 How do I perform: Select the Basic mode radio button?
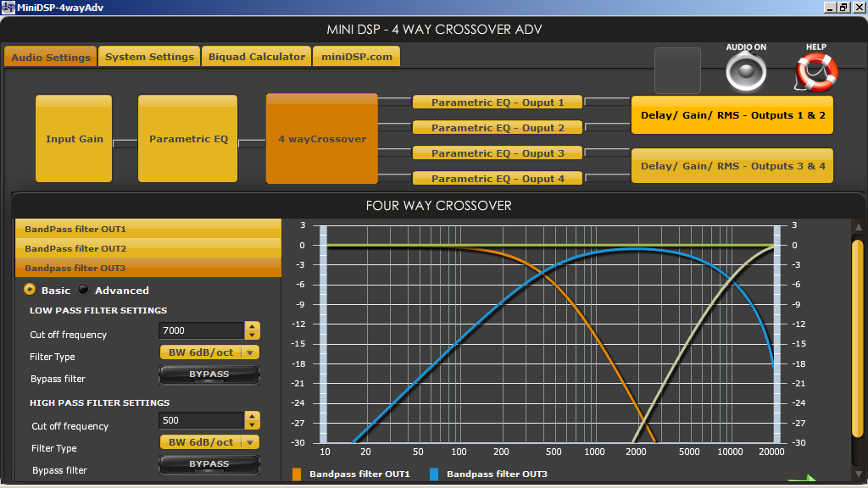30,290
